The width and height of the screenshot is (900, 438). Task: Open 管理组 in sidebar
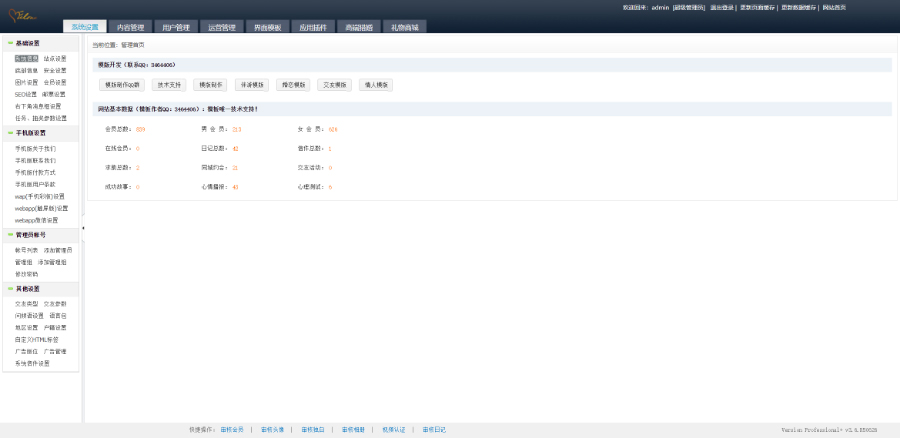pyautogui.click(x=24, y=262)
